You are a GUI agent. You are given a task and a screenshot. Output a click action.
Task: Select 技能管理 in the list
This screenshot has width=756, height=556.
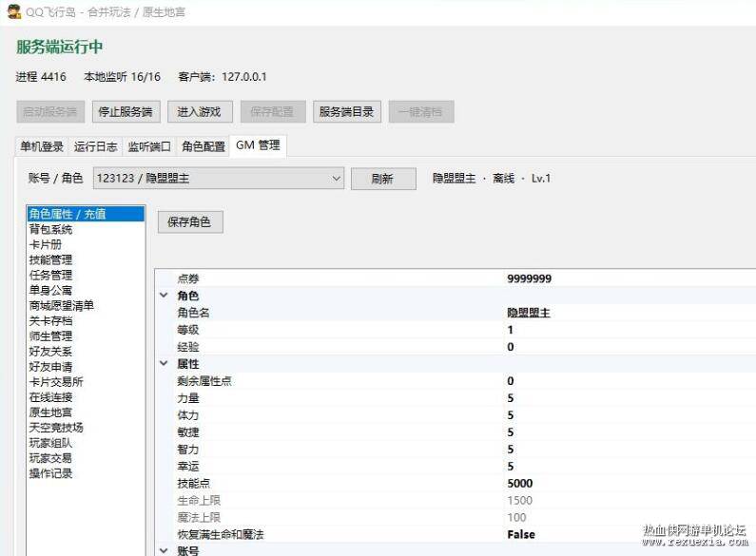tap(86, 259)
